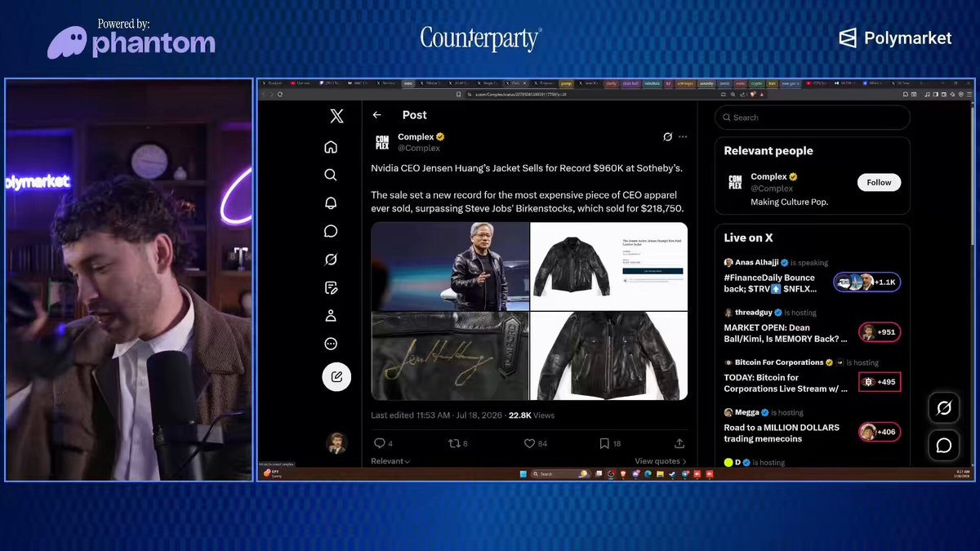Click the share icon under the post
Image resolution: width=980 pixels, height=551 pixels.
pos(679,443)
